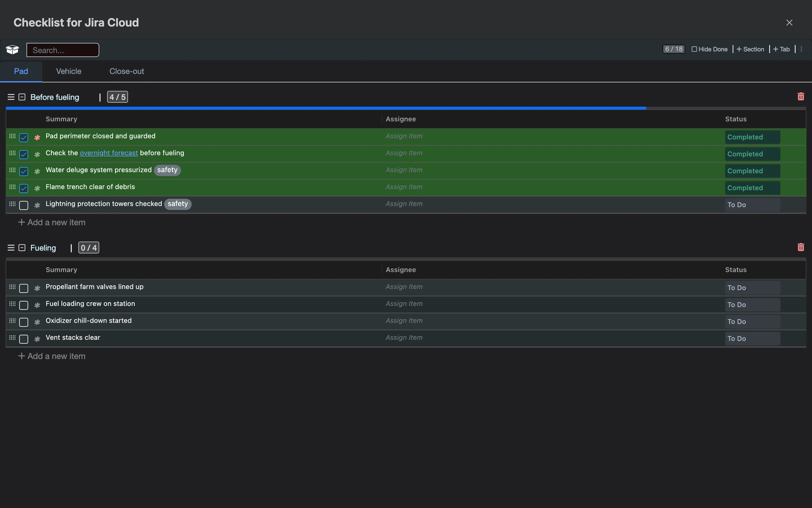The image size is (812, 508).
Task: Switch to the Vehicle tab
Action: tap(69, 71)
